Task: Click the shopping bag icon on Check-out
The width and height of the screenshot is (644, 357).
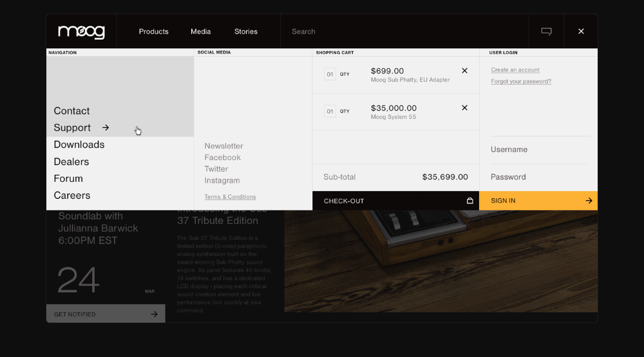Action: pos(469,201)
